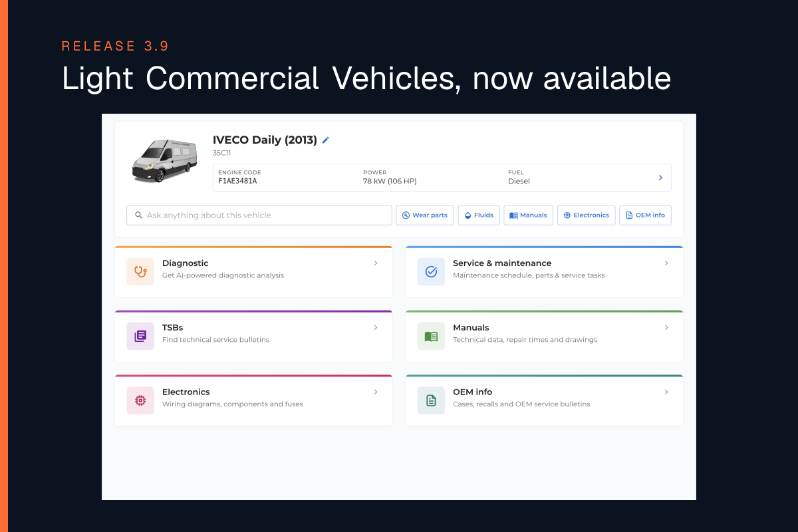Click the Manuals open-book card icon
This screenshot has height=532, width=798.
(x=431, y=336)
